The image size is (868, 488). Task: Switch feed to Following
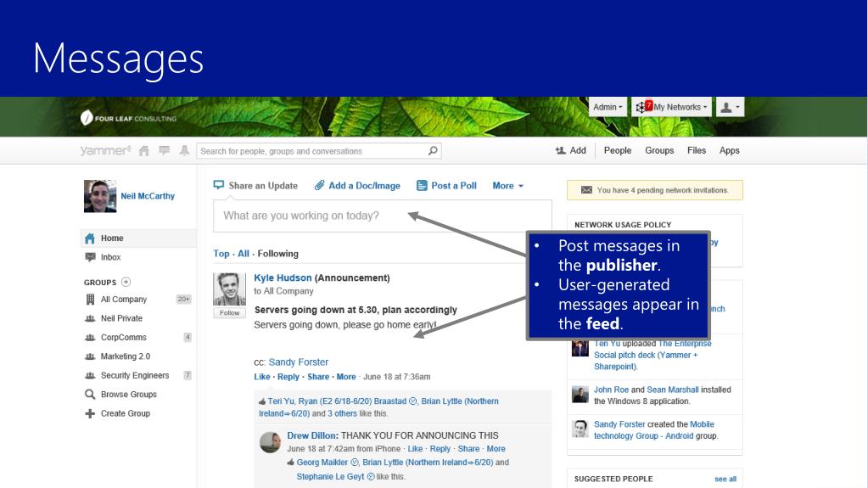[278, 254]
